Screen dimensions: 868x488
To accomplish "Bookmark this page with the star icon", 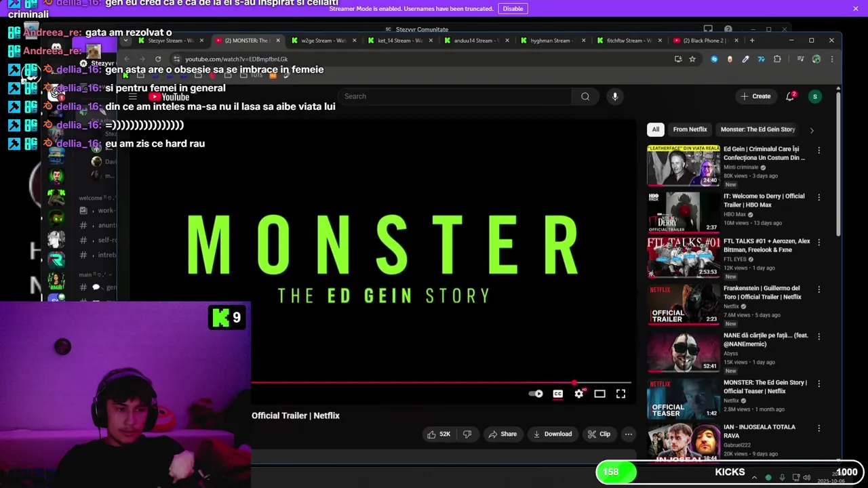I will [x=692, y=59].
